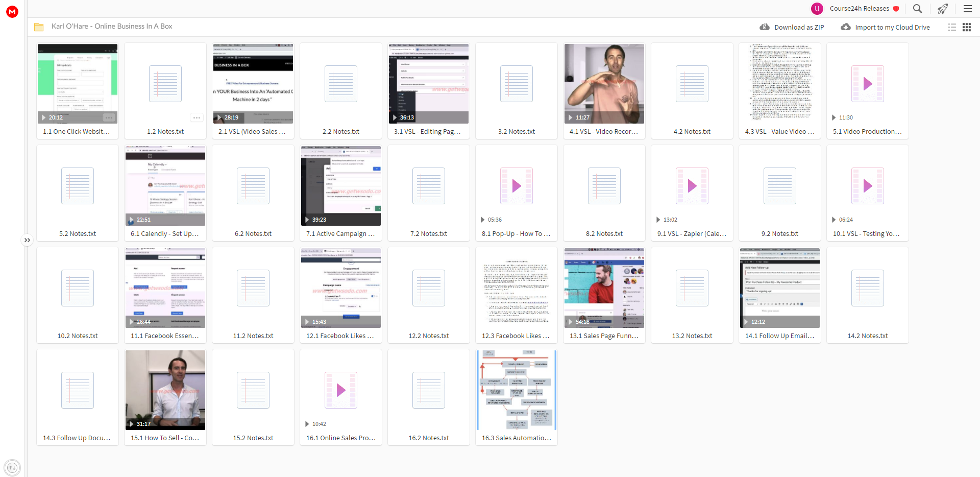The image size is (980, 477).
Task: Select 8.2 Notes.txt file icon
Action: click(x=604, y=186)
